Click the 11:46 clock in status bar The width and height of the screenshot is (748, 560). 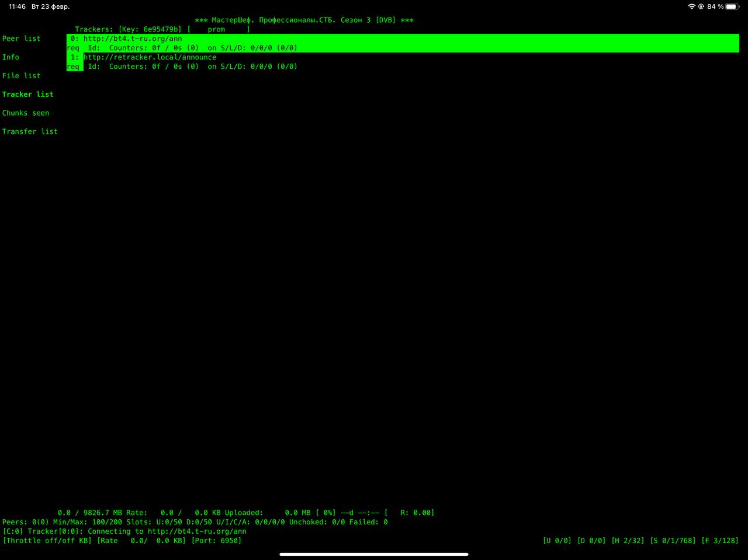(x=17, y=6)
